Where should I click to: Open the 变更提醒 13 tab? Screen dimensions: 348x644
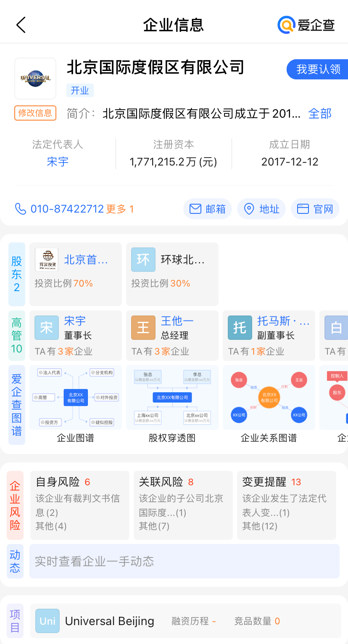287,505
